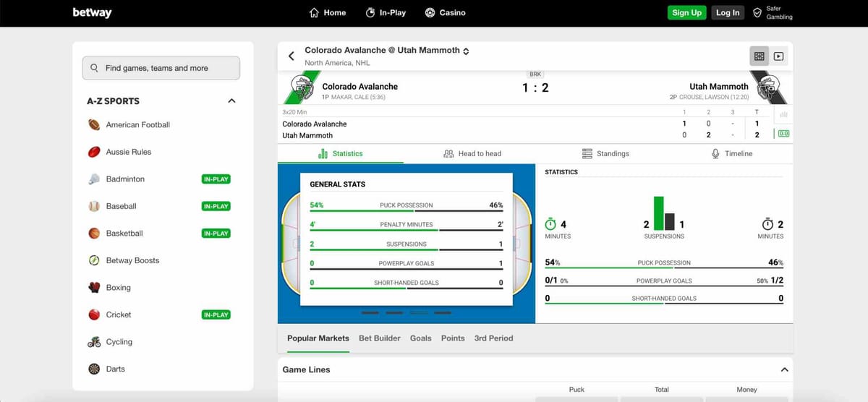Click the Log In button

point(728,12)
